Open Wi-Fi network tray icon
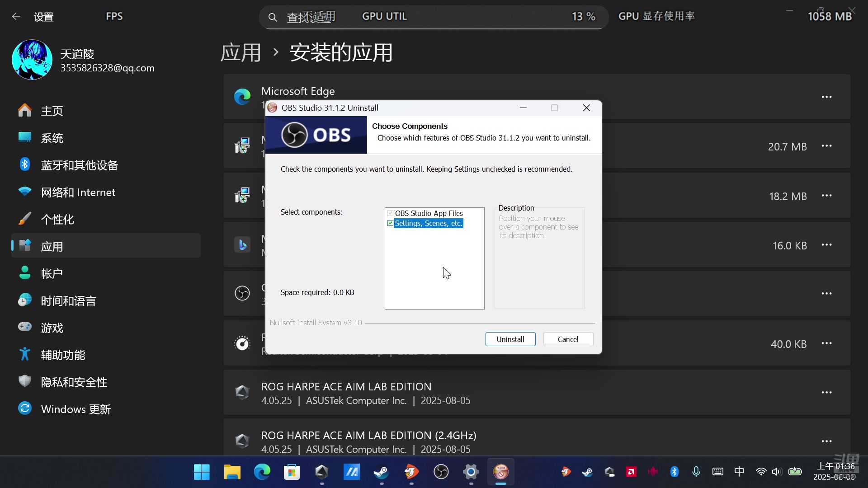 (761, 472)
